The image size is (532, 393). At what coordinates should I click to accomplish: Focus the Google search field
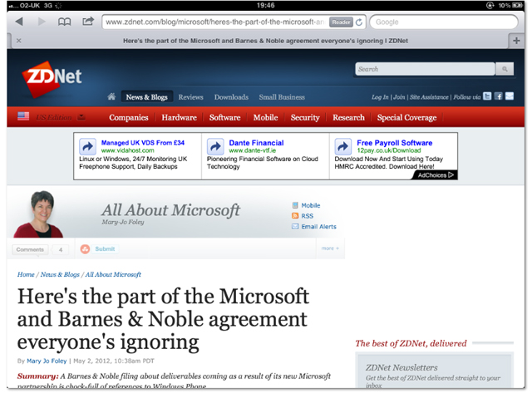coord(443,22)
